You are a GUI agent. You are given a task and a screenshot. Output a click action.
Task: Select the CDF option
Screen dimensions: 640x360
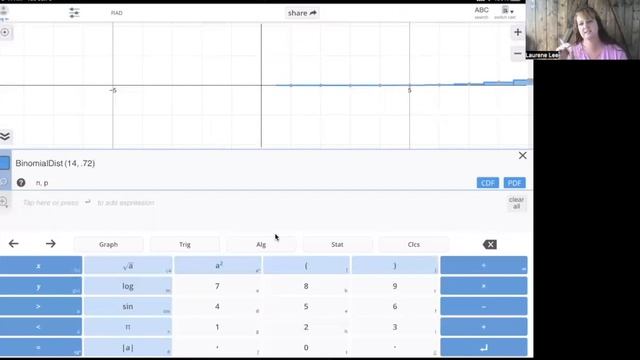(488, 183)
